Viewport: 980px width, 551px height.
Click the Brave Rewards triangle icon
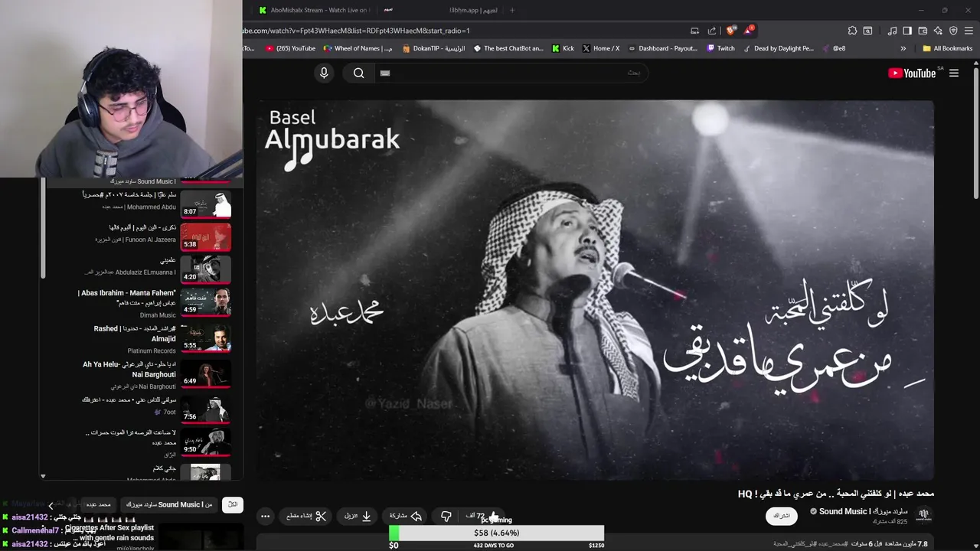749,31
